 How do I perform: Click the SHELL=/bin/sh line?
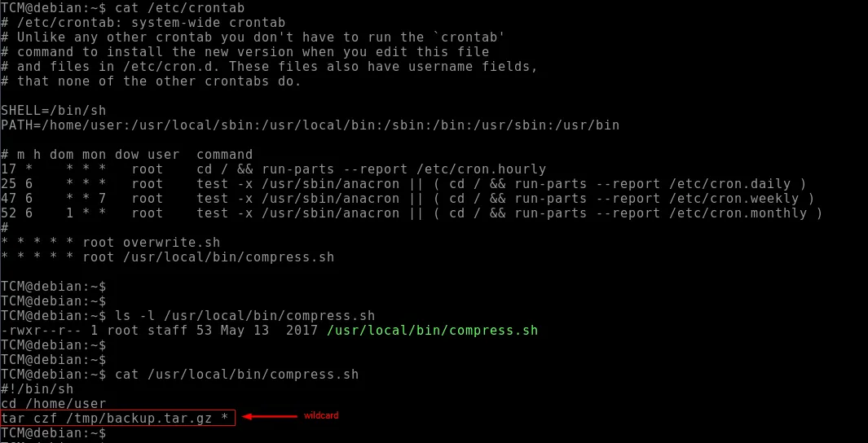53,110
